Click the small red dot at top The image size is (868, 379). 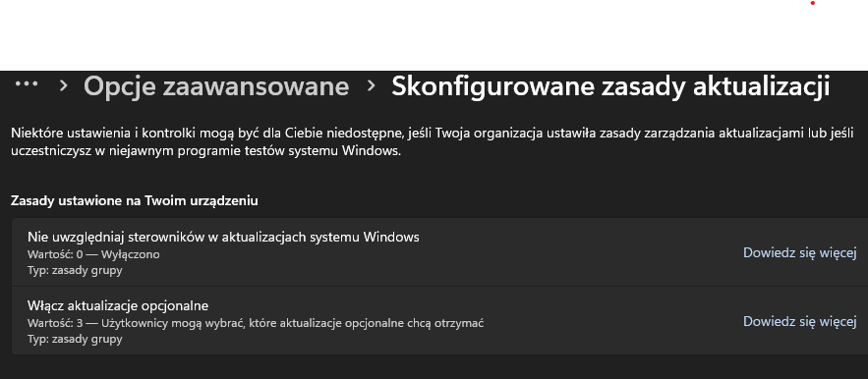[813, 3]
